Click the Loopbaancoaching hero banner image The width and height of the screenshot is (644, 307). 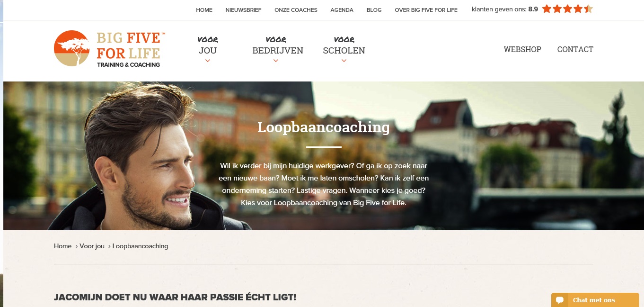point(324,156)
